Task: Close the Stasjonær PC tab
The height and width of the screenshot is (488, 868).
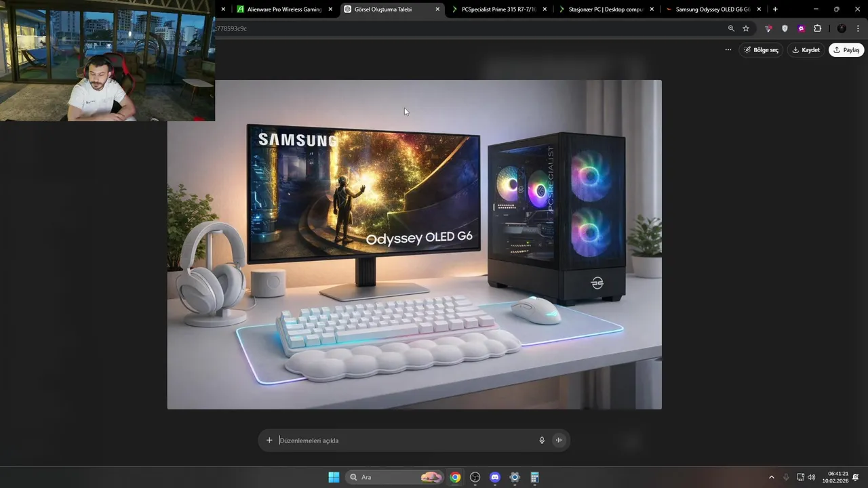Action: coord(652,9)
